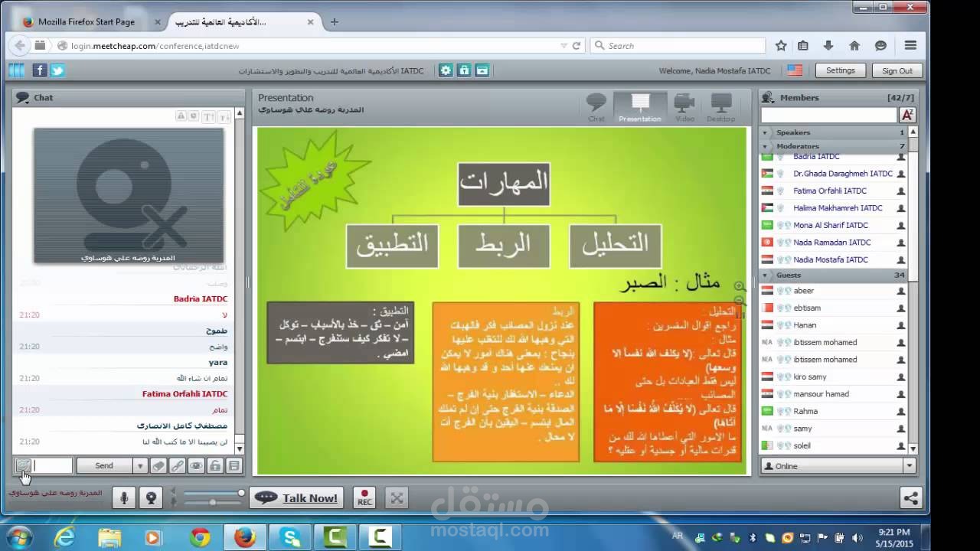Image resolution: width=980 pixels, height=551 pixels.
Task: Click the window icon beside the header lock
Action: coord(482,70)
